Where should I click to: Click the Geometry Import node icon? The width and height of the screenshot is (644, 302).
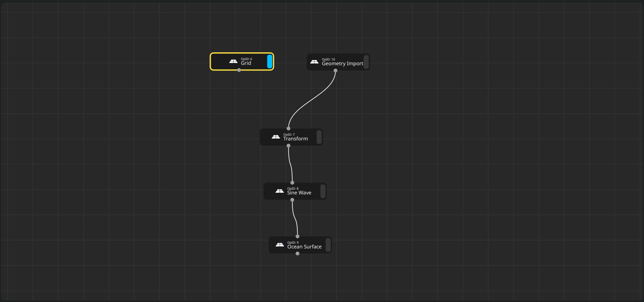pyautogui.click(x=314, y=62)
